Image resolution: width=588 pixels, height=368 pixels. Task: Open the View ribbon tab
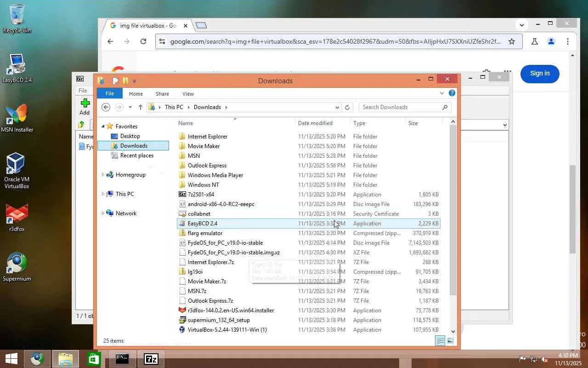pyautogui.click(x=188, y=94)
